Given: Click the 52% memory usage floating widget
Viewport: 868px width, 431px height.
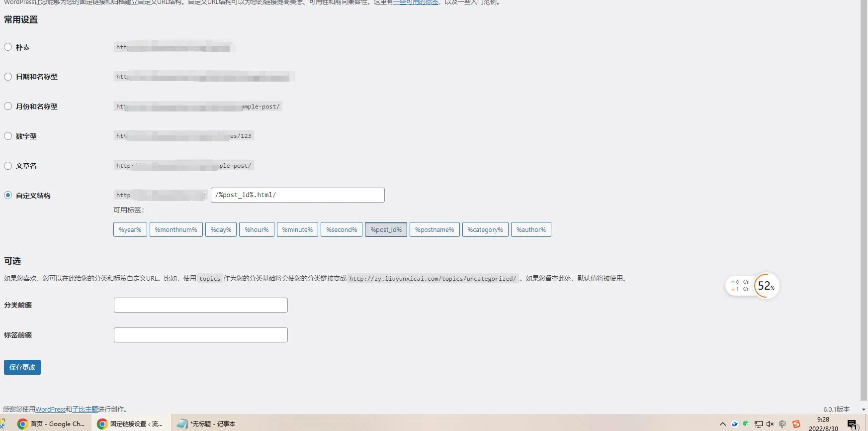Looking at the screenshot, I should tap(766, 286).
